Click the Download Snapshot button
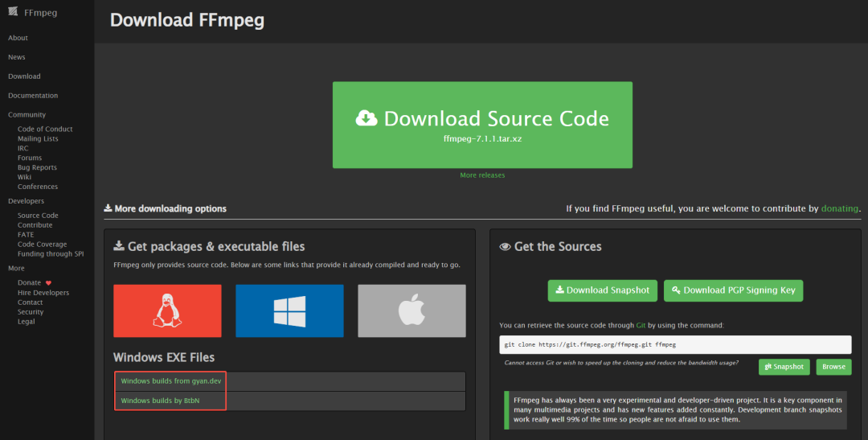This screenshot has width=868, height=440. pyautogui.click(x=602, y=290)
